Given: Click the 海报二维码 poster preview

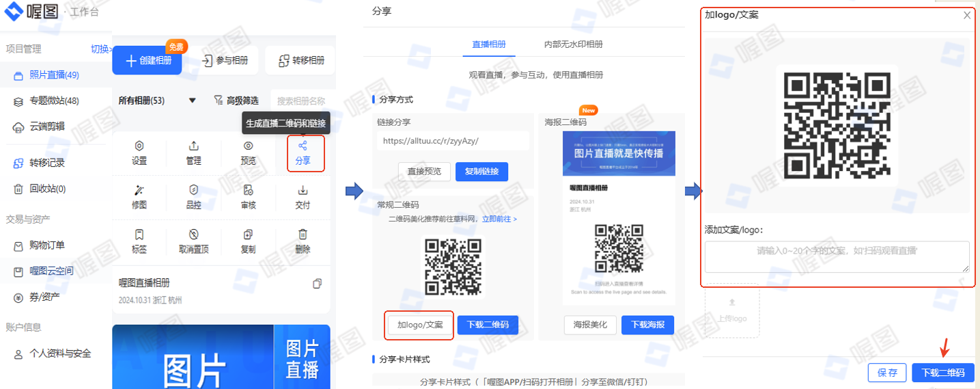Looking at the screenshot, I should coord(619,217).
